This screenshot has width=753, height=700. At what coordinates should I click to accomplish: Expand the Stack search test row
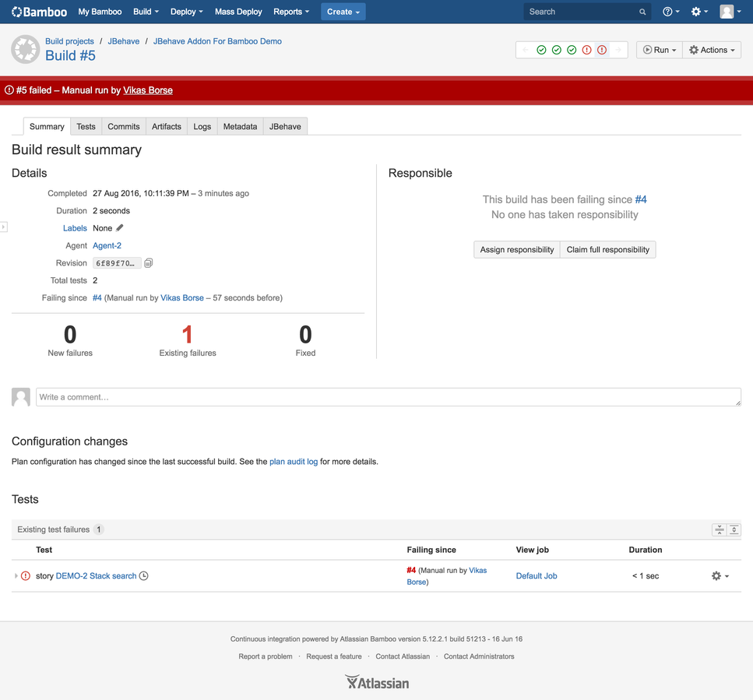pyautogui.click(x=16, y=575)
